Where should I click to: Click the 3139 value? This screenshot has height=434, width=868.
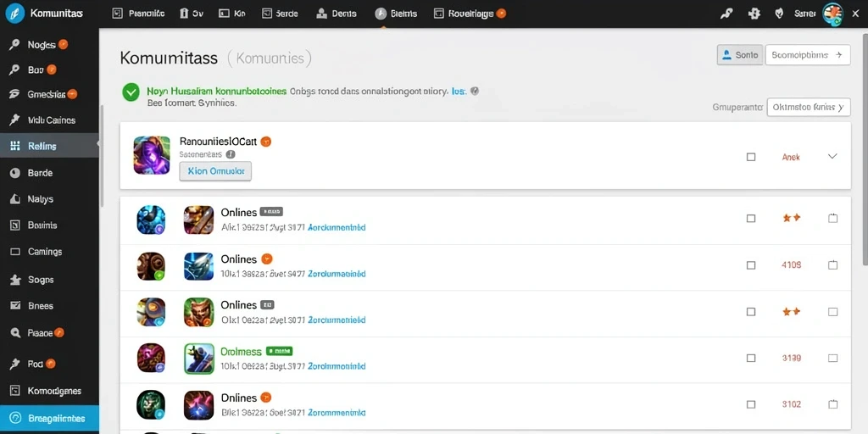(792, 359)
